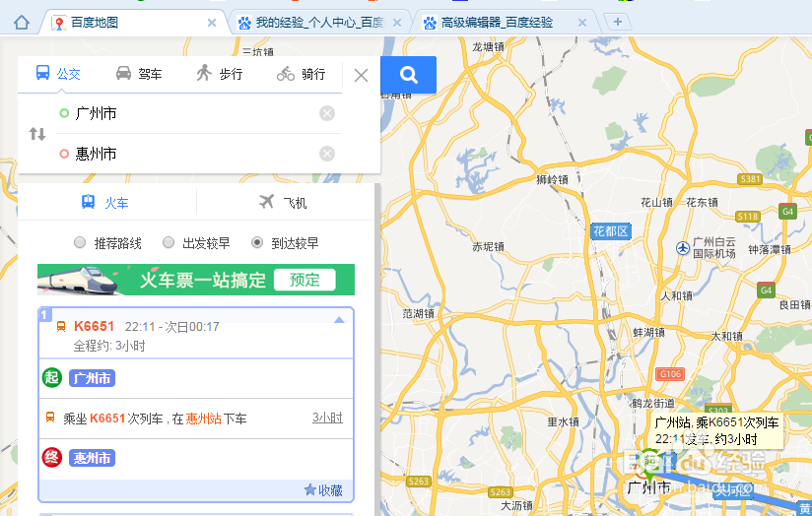
Task: Click the 太和镇 town label
Action: click(726, 336)
